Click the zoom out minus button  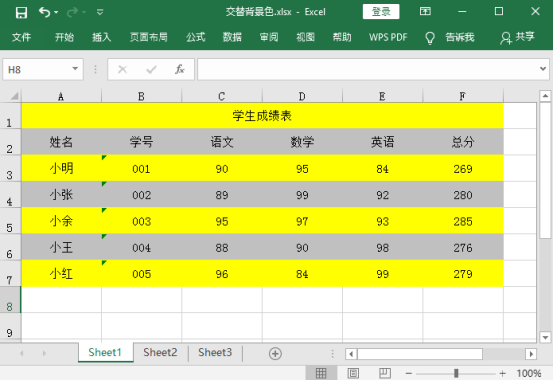(x=409, y=373)
